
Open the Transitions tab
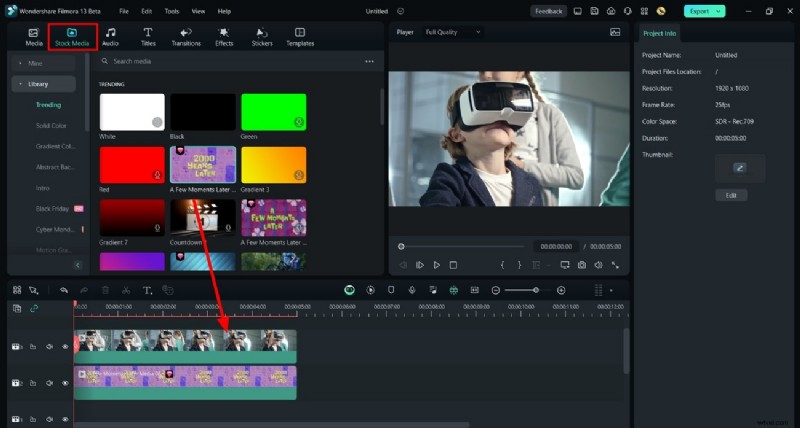tap(186, 37)
